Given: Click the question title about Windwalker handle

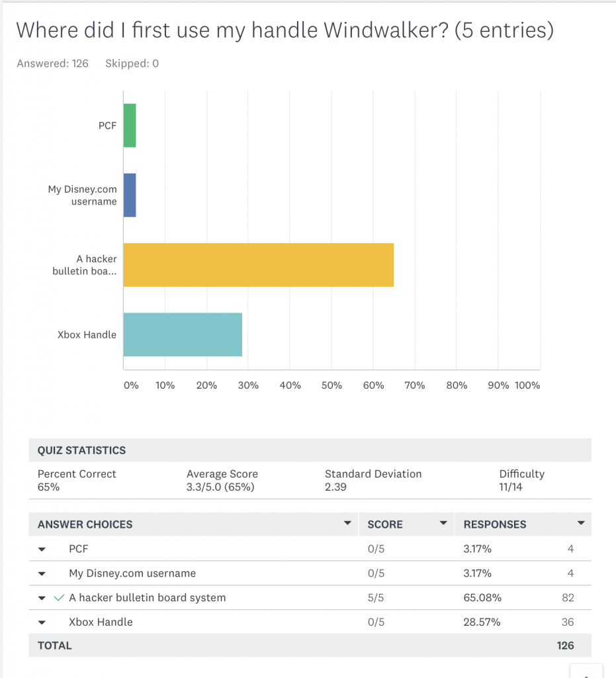Looking at the screenshot, I should [x=285, y=30].
